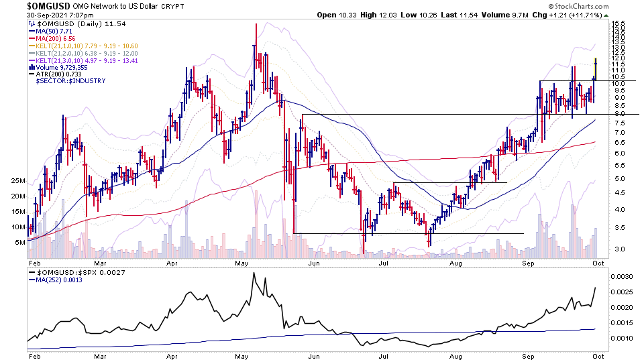Click the 12.0 price axis label

(x=618, y=59)
